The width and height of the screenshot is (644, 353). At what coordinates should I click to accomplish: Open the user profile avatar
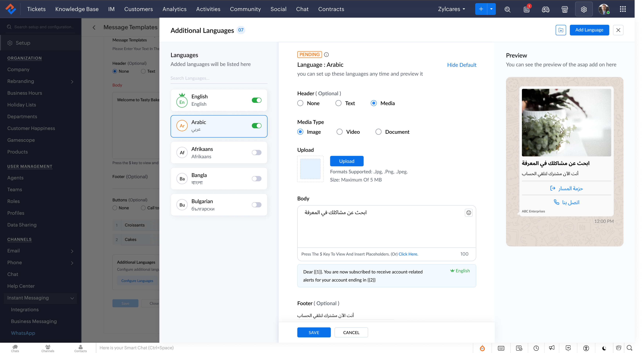(604, 9)
